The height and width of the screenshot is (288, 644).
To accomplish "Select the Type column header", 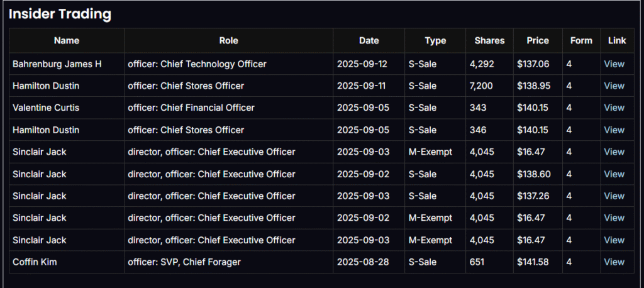I will coord(435,40).
